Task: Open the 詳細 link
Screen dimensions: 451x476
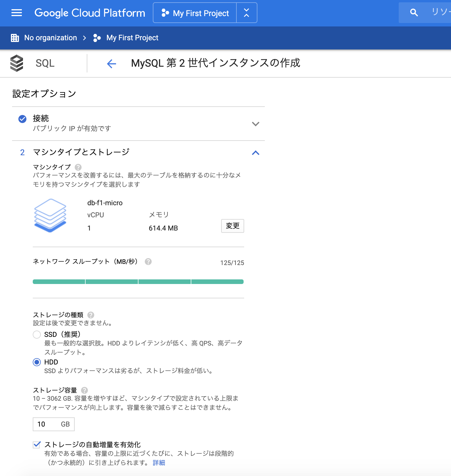Action: [x=159, y=463]
